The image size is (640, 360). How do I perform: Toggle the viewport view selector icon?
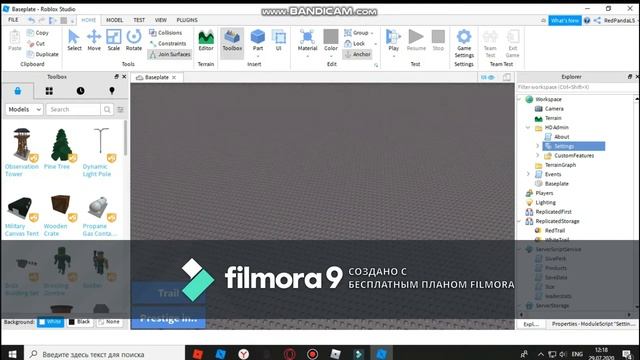coord(488,77)
